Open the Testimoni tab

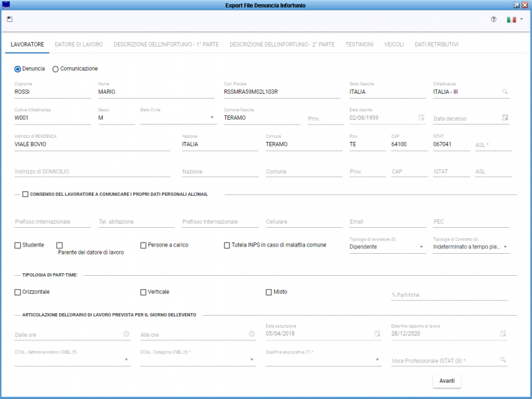pos(359,45)
